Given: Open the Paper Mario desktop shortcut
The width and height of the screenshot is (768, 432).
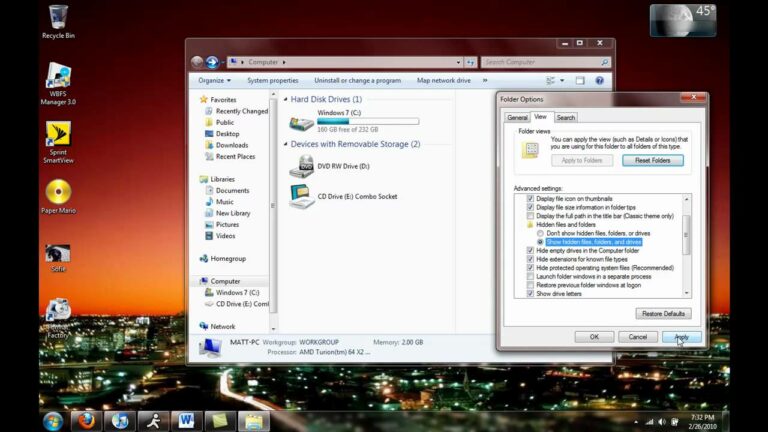Looking at the screenshot, I should pyautogui.click(x=58, y=191).
